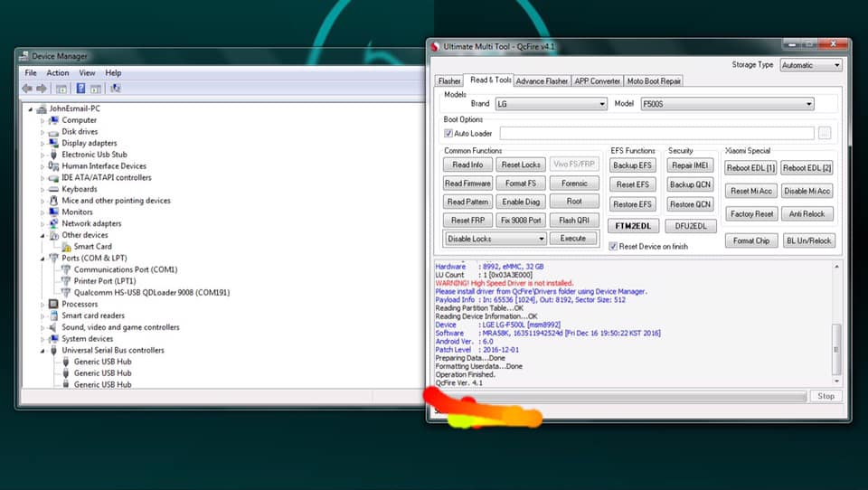This screenshot has height=490, width=868.
Task: Click the Help icon in Device Manager toolbar
Action: (80, 89)
